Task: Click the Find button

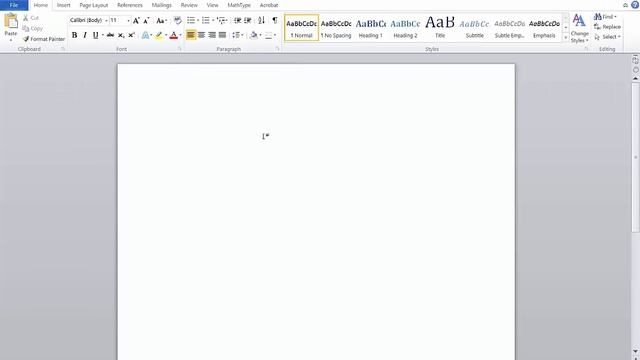Action: (x=606, y=17)
